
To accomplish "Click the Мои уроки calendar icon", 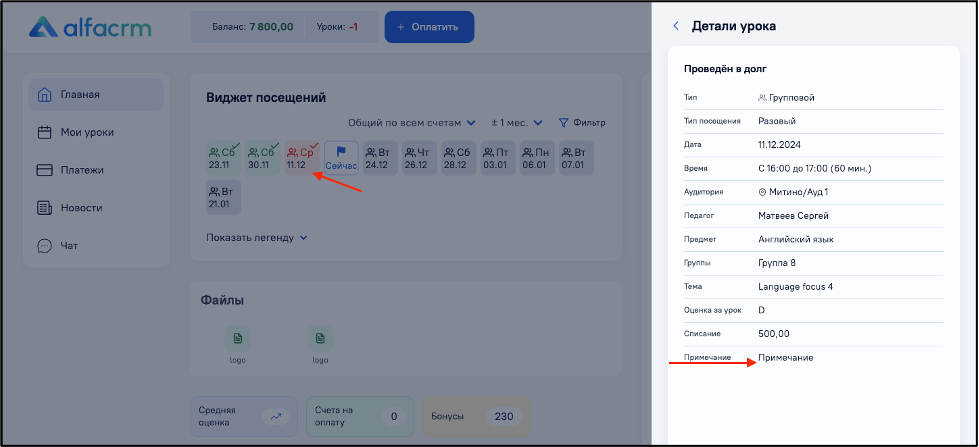I will [x=44, y=132].
